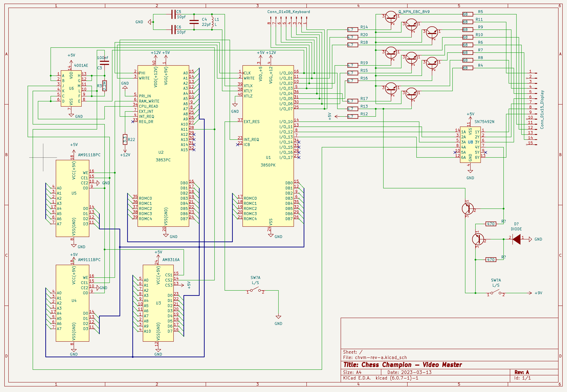
Task: Click the EXT_RES pin label on U1
Action: pos(252,122)
